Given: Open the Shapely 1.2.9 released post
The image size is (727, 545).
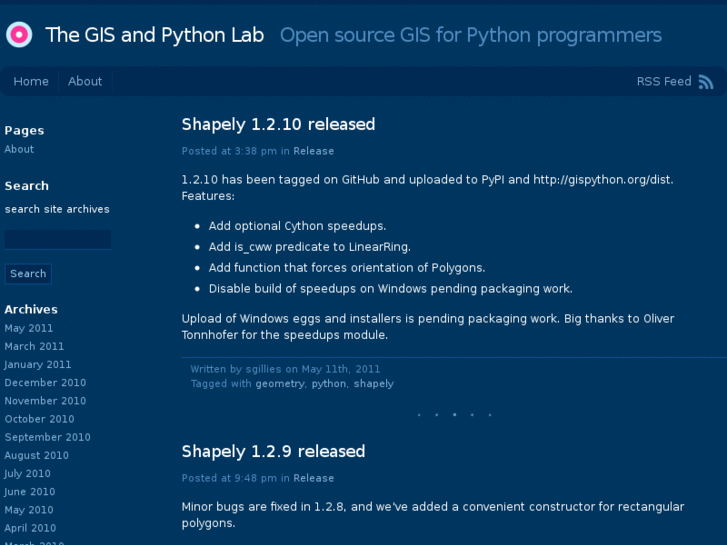Looking at the screenshot, I should [x=273, y=452].
